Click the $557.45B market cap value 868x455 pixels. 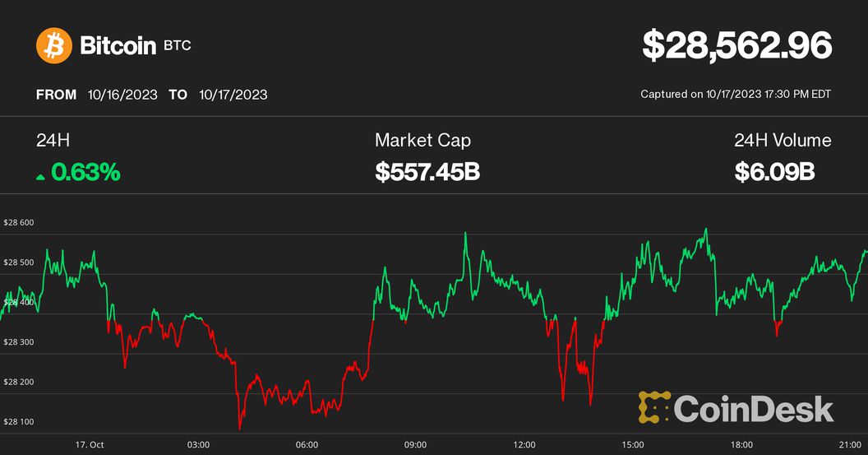coord(427,173)
